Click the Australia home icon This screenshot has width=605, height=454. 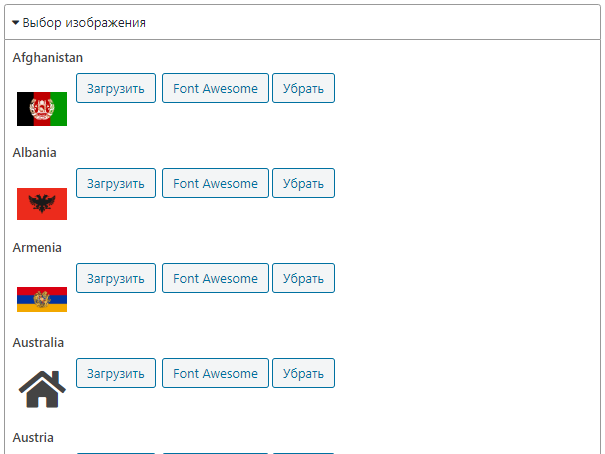(x=42, y=389)
